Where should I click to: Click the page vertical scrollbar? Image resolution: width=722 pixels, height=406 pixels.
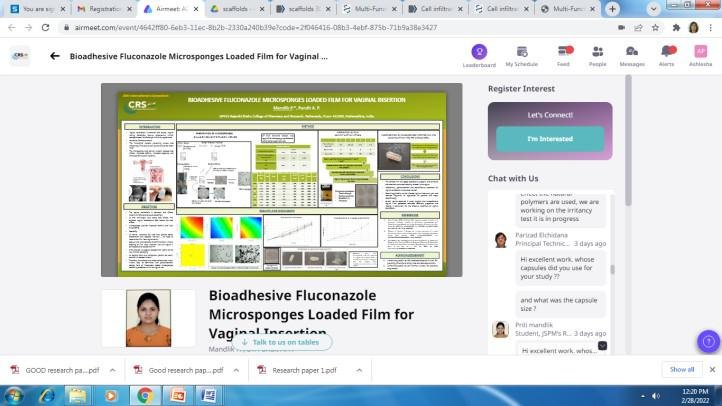(x=628, y=140)
